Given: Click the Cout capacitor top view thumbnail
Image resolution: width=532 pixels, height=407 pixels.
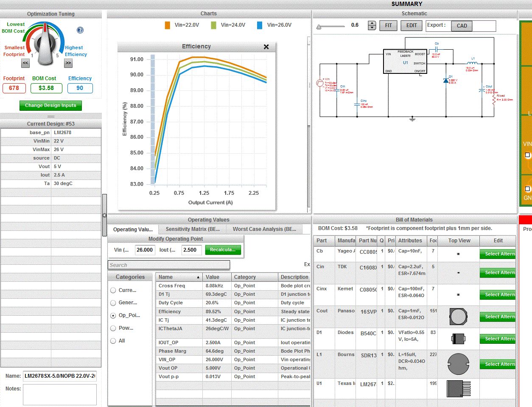Looking at the screenshot, I should 458,317.
